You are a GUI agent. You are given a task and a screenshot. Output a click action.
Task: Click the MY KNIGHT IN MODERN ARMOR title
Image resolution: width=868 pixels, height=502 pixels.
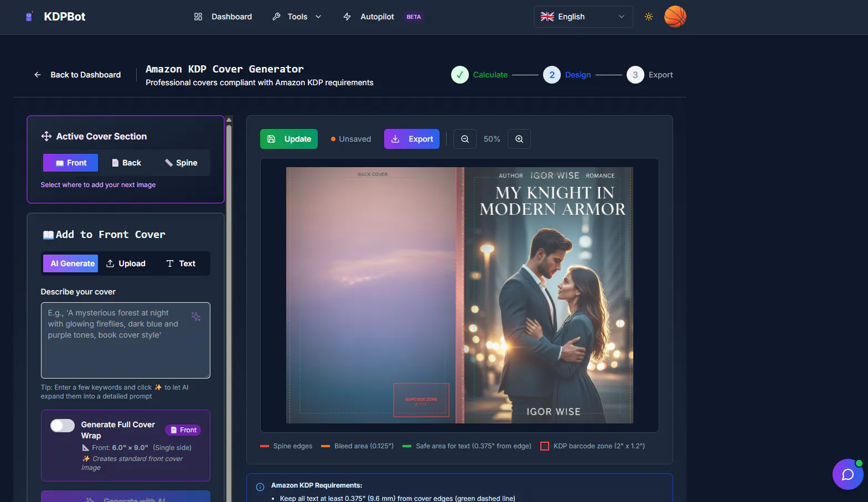click(552, 201)
